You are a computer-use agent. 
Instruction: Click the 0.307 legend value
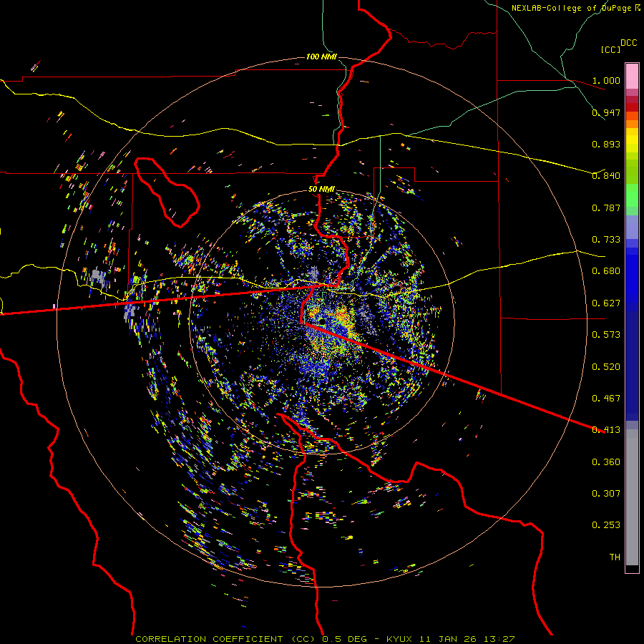(x=606, y=494)
